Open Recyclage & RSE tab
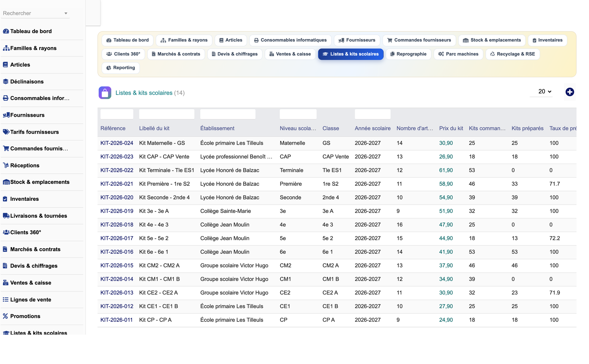 [x=512, y=54]
